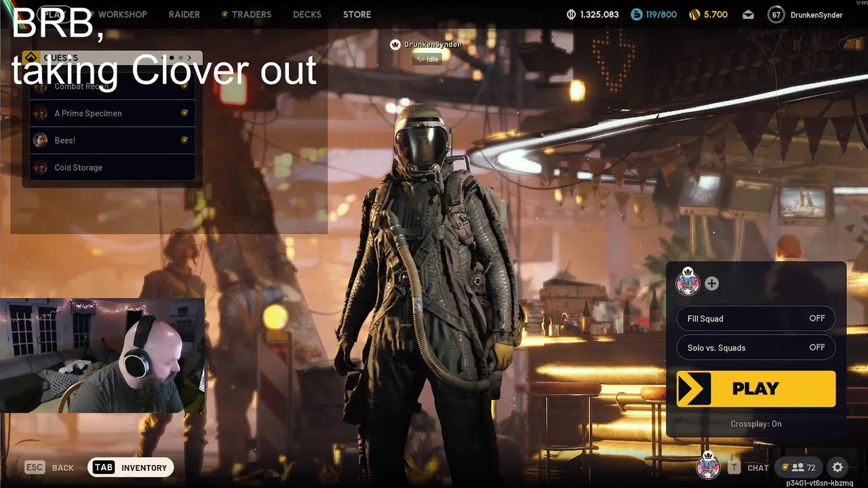Open the STORE tab
Image resolution: width=868 pixels, height=488 pixels.
click(x=357, y=14)
